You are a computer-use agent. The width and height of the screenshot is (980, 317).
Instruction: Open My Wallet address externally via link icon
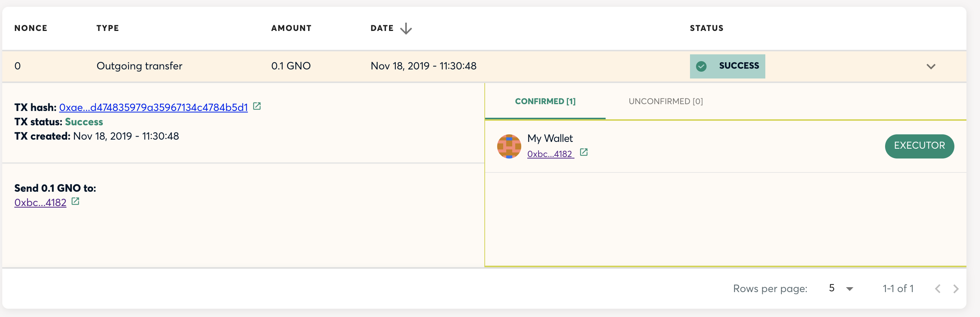click(x=584, y=152)
